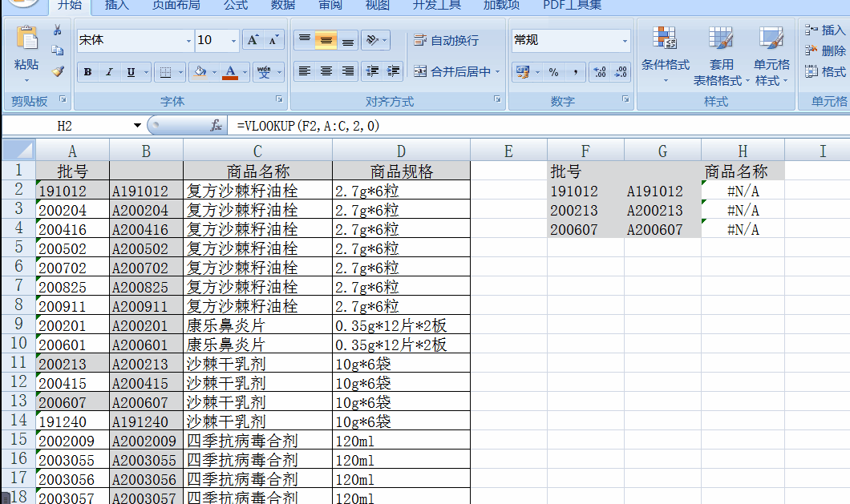The width and height of the screenshot is (850, 504).
Task: Open the 数据 ribbon tab
Action: 283,6
